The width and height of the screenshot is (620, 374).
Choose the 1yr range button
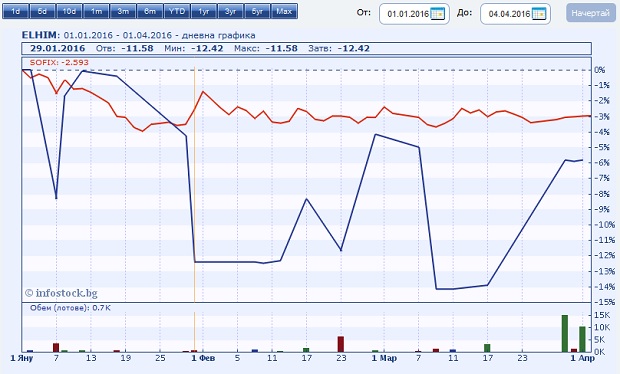pyautogui.click(x=204, y=11)
